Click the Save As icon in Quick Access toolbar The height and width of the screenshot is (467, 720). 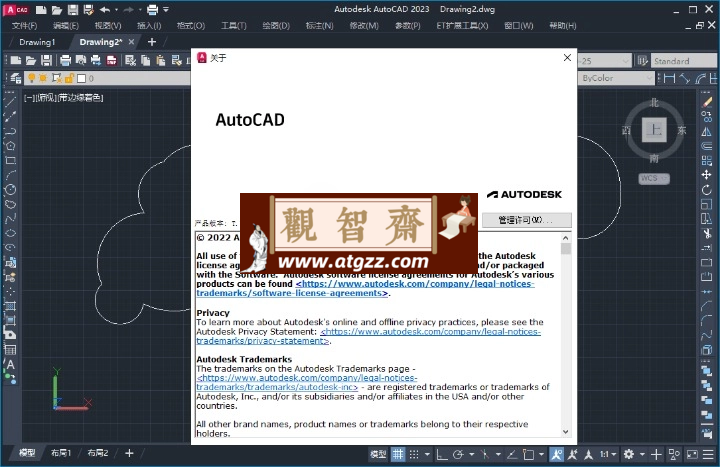88,9
